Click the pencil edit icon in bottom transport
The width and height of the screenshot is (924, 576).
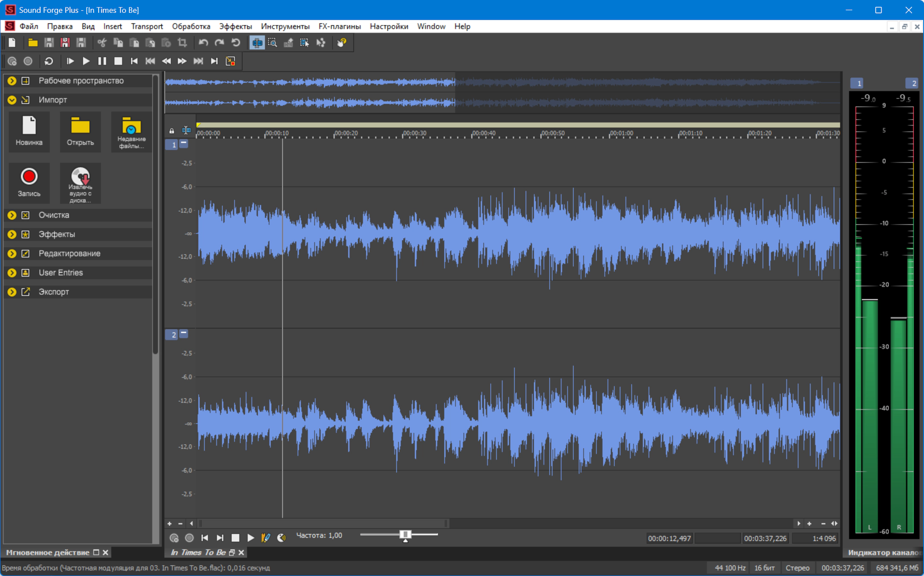(266, 538)
